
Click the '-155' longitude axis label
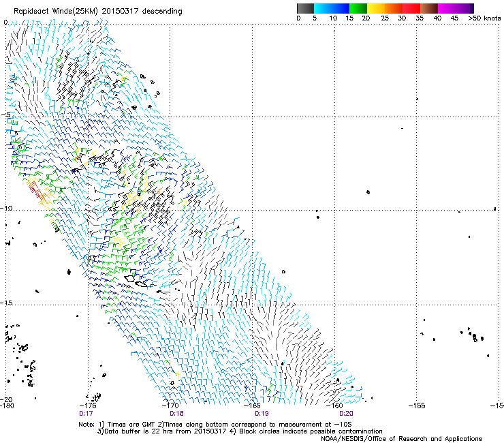click(x=417, y=406)
